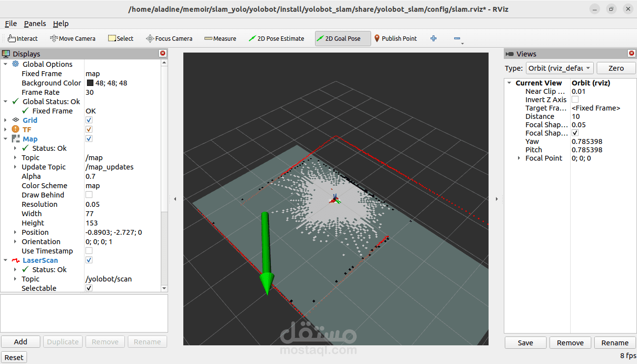Click the blue plus add-tool icon
The height and width of the screenshot is (364, 637).
[x=434, y=38]
